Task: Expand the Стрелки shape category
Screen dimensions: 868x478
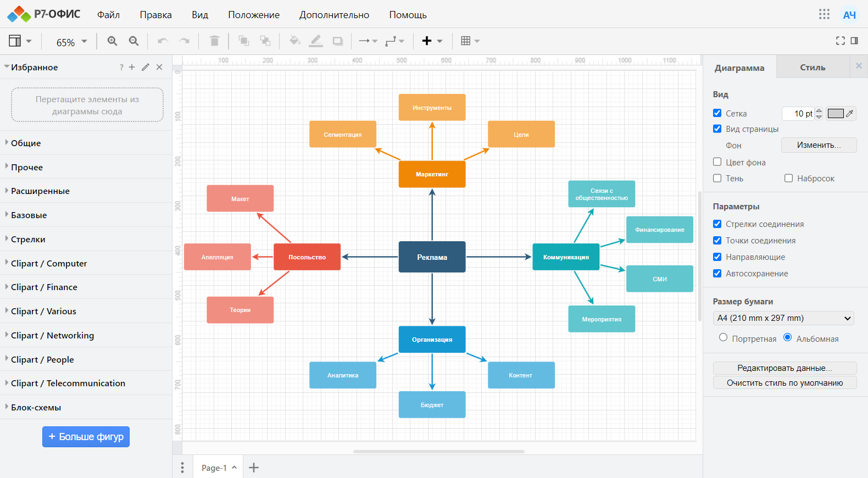Action: [28, 240]
